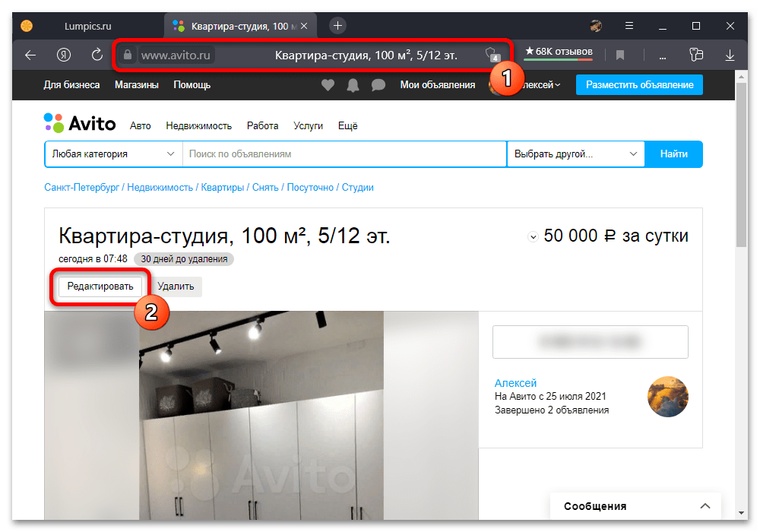Open the browser downloads arrow icon
Screen dimensions: 760x532
tap(730, 55)
